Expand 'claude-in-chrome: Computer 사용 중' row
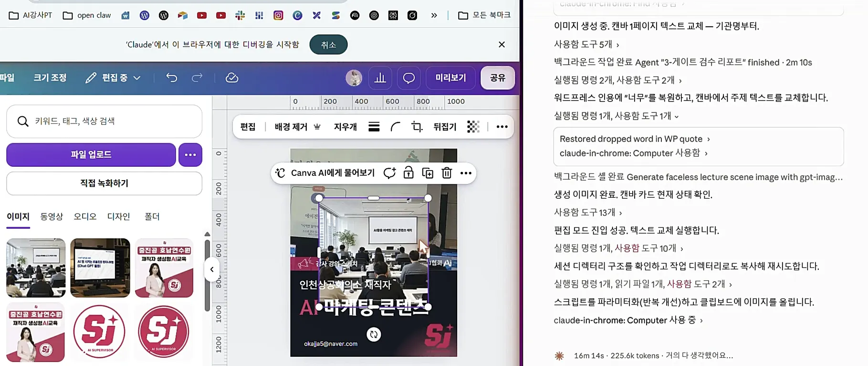This screenshot has width=868, height=366. 628,320
